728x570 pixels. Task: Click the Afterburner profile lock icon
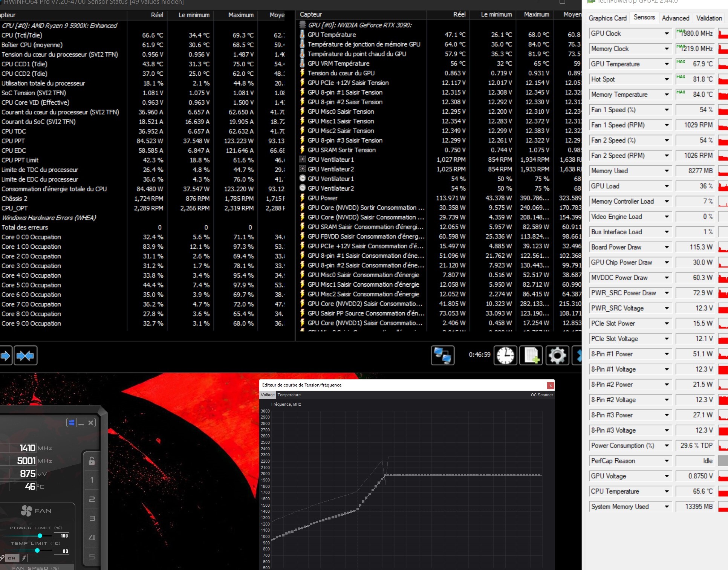point(92,461)
